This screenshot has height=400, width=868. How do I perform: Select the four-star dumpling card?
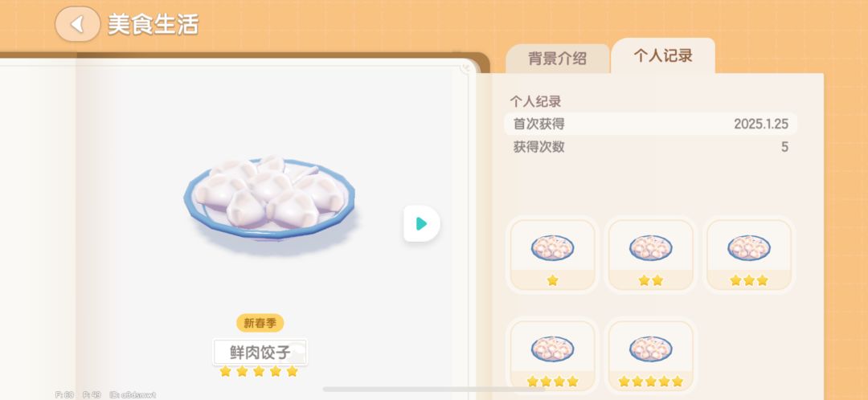(x=552, y=357)
